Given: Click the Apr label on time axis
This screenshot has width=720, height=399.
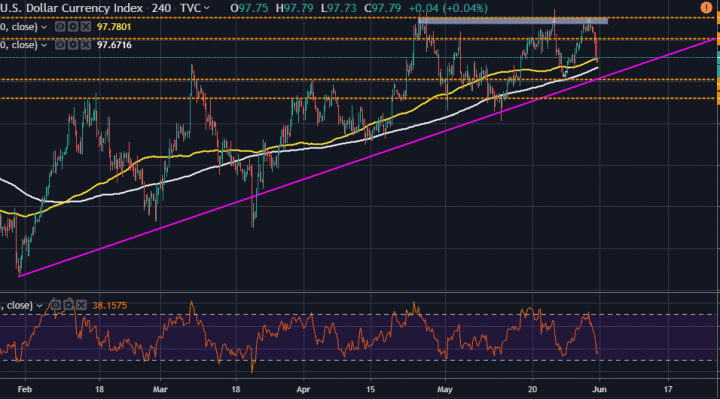Looking at the screenshot, I should pyautogui.click(x=303, y=389).
